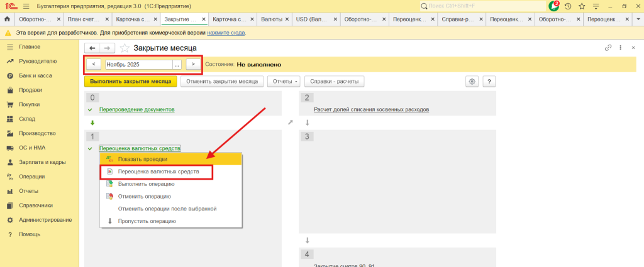
Task: Open Расчет долей списания косвенных расходов link
Action: 371,110
